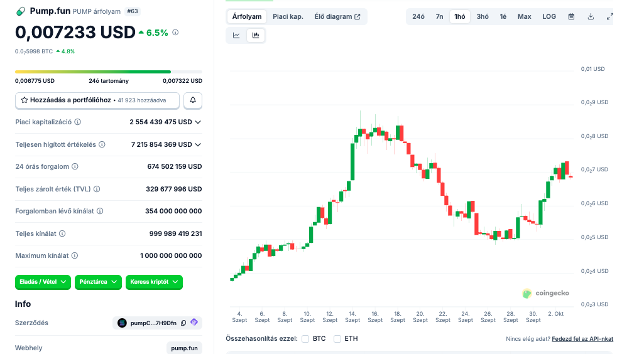
Task: Expand the Keress kriptót dropdown
Action: (154, 282)
